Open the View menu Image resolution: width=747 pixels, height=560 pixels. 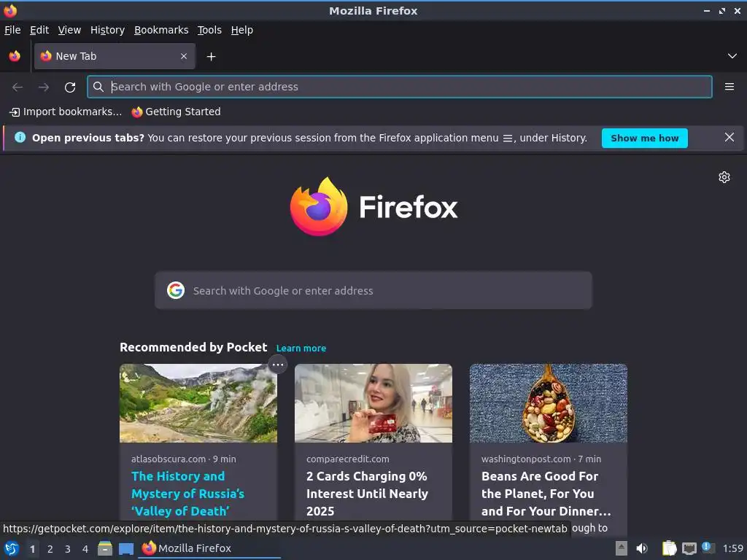point(69,30)
